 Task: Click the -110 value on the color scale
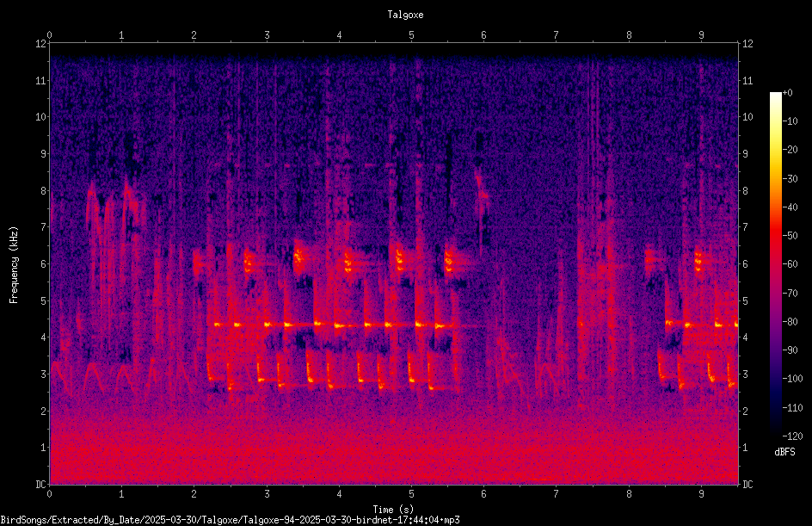click(x=792, y=408)
